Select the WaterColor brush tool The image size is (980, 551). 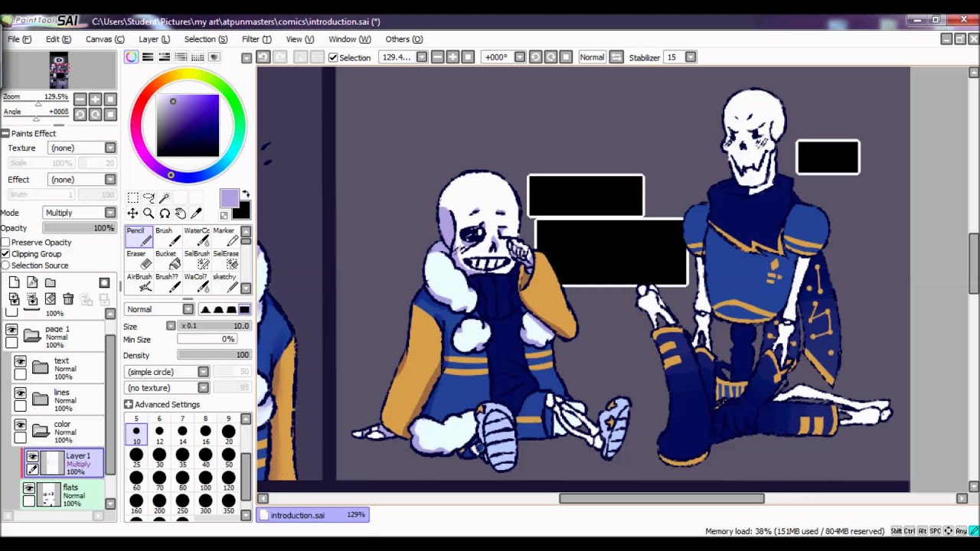click(196, 236)
